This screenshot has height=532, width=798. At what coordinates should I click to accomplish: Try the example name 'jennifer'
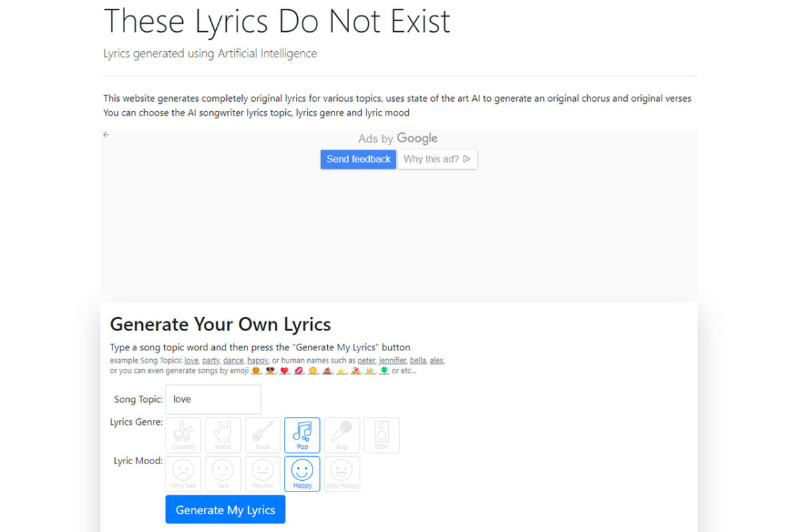393,360
